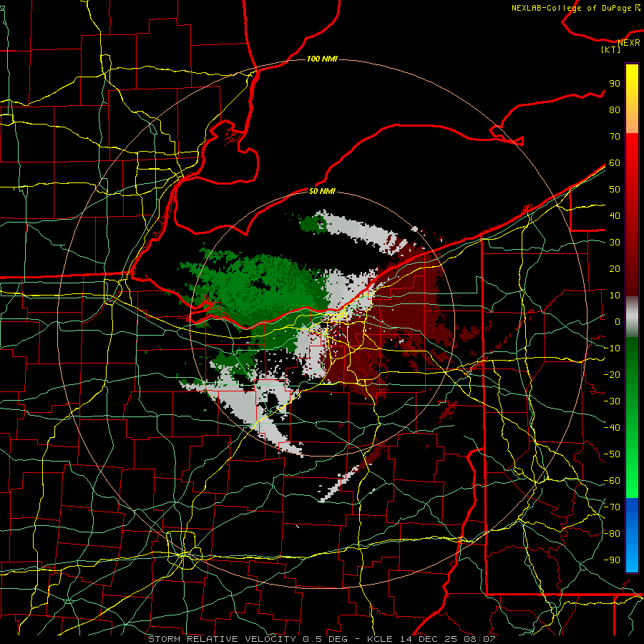The image size is (644, 644).
Task: Click the positive 50 knot scale label
Action: coord(615,190)
